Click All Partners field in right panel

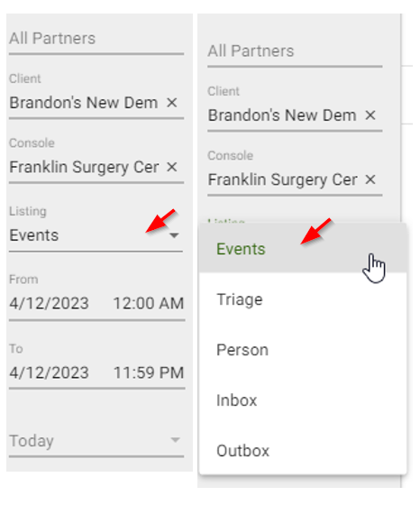coord(295,51)
